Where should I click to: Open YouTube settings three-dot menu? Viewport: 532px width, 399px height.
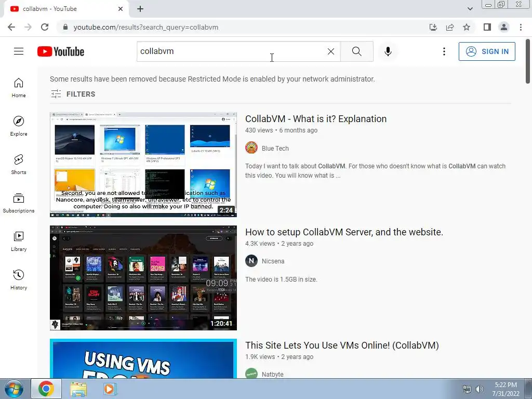point(444,51)
